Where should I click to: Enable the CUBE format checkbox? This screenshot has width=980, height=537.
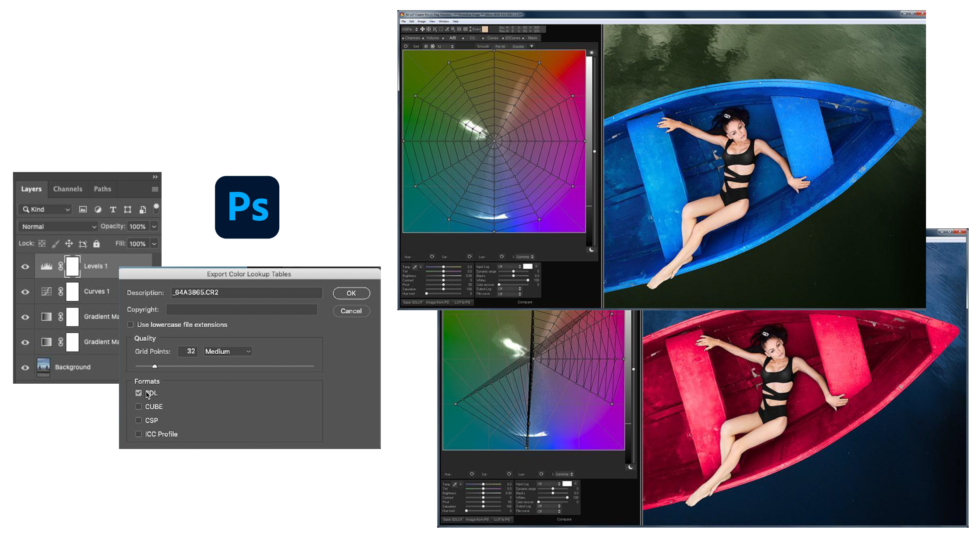click(138, 406)
